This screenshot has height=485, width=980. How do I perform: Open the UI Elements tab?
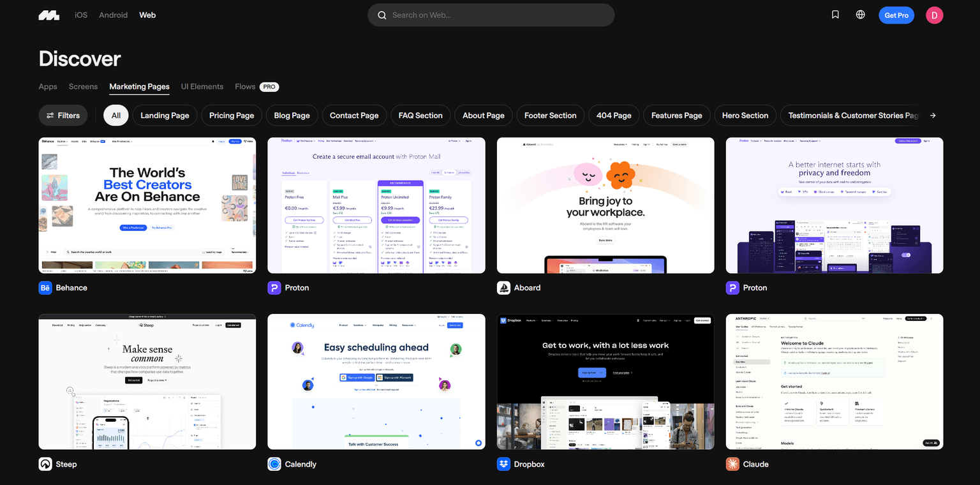(x=202, y=87)
